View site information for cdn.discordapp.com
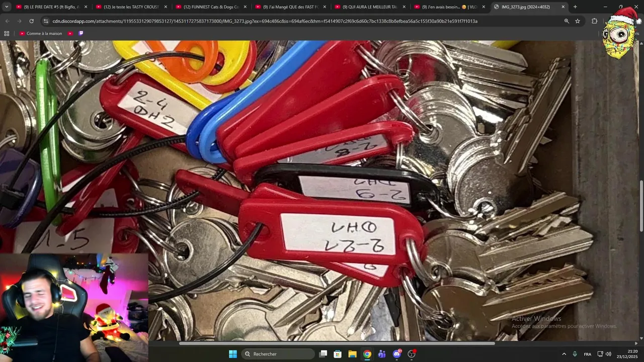Image resolution: width=644 pixels, height=362 pixels. coord(46,21)
